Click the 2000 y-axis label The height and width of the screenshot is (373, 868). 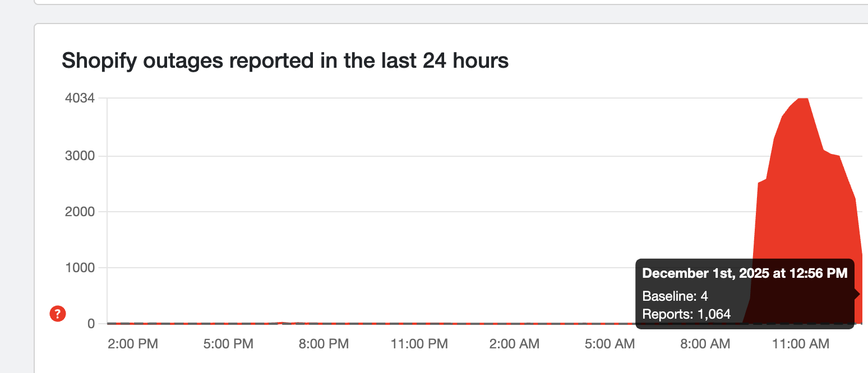pos(80,212)
